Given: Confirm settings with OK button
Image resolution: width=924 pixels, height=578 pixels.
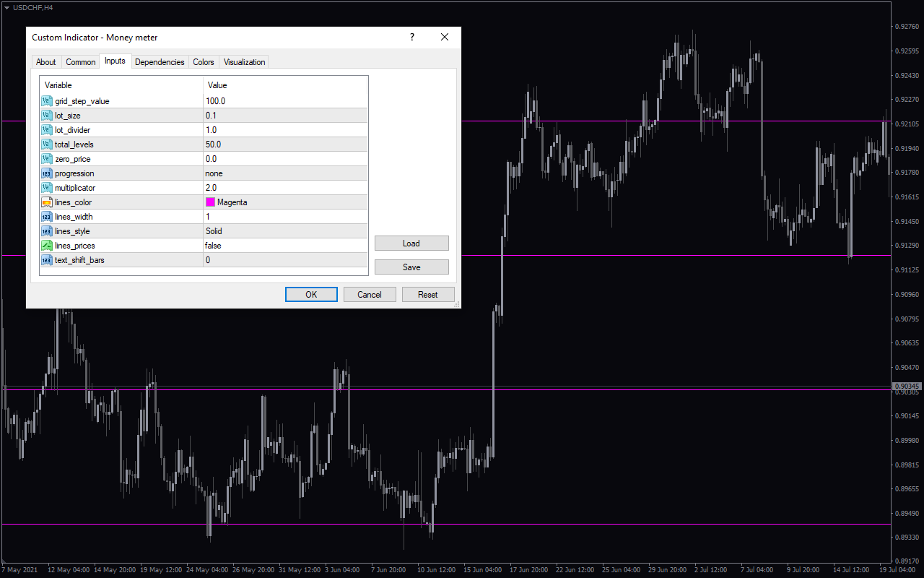Looking at the screenshot, I should point(311,295).
